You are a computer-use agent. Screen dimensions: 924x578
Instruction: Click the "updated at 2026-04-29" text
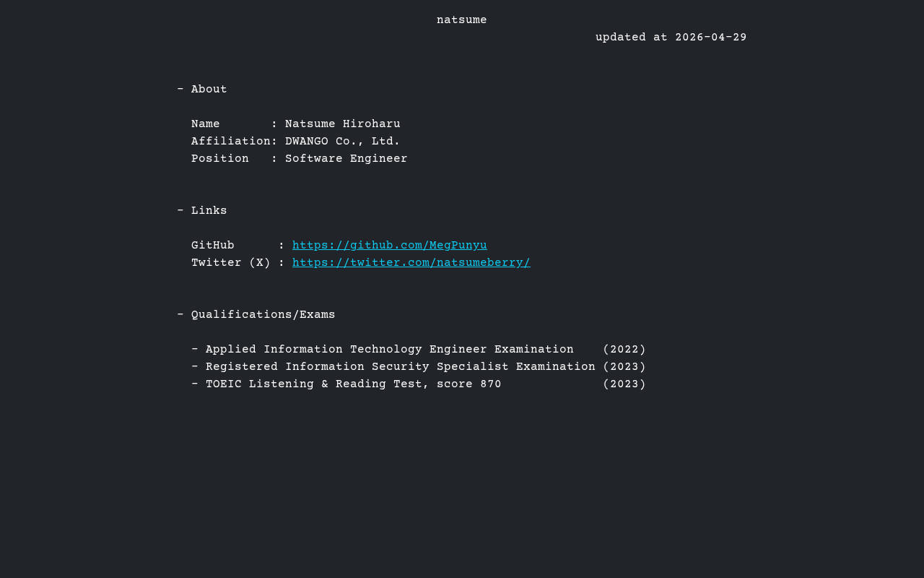[671, 38]
